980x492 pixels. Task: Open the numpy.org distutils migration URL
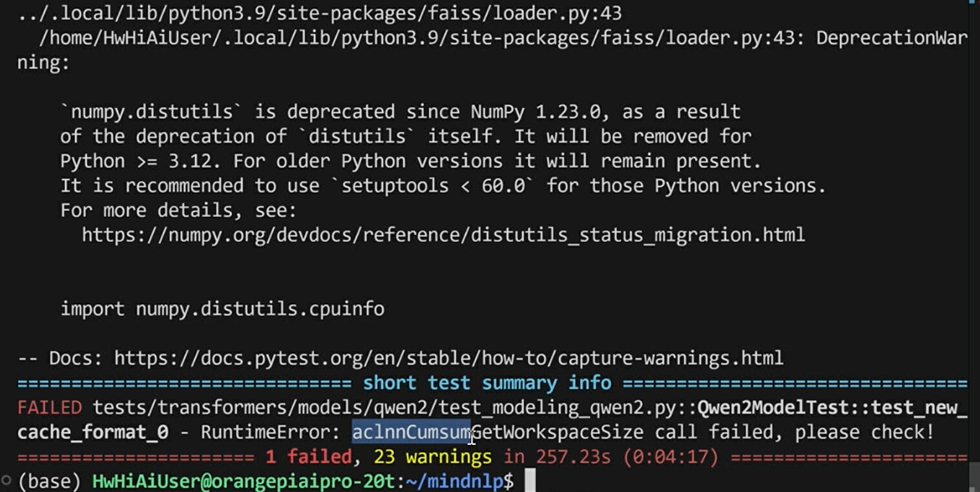tap(443, 234)
